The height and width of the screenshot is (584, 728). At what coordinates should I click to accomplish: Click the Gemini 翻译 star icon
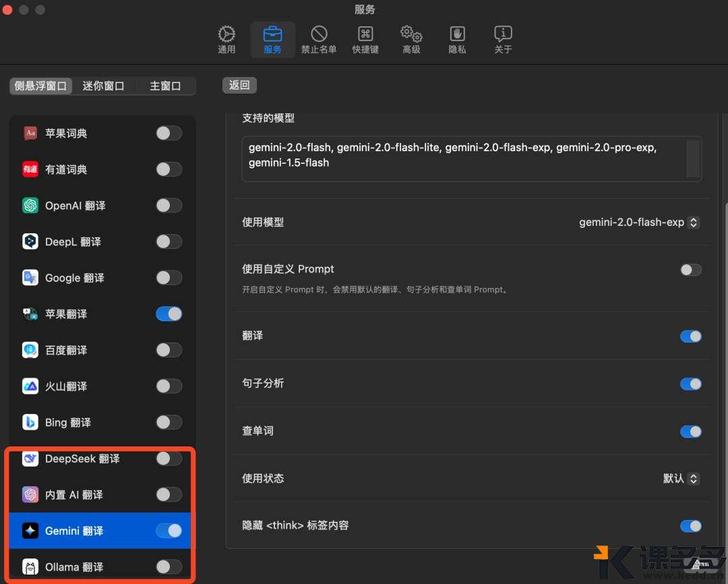pos(30,531)
